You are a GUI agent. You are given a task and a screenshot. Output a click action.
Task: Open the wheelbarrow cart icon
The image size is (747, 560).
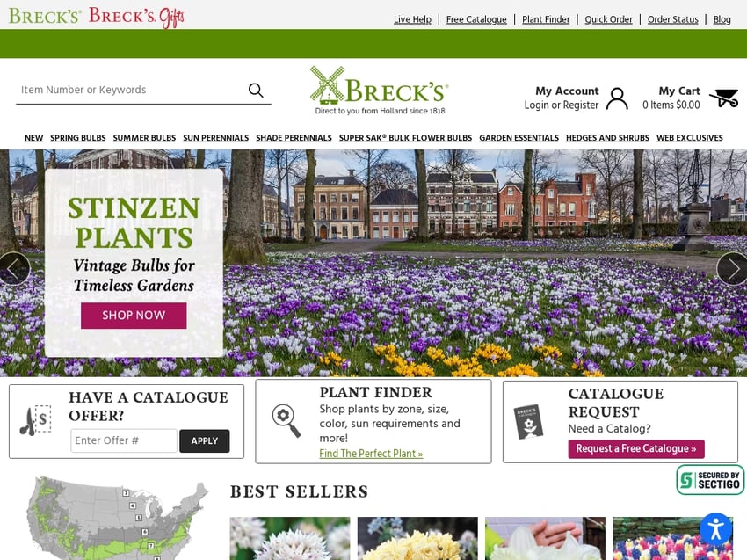tap(723, 98)
